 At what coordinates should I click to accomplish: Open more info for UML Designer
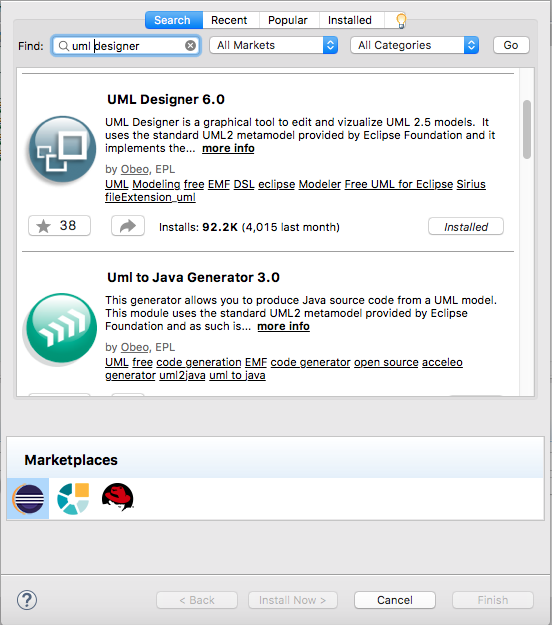click(228, 148)
